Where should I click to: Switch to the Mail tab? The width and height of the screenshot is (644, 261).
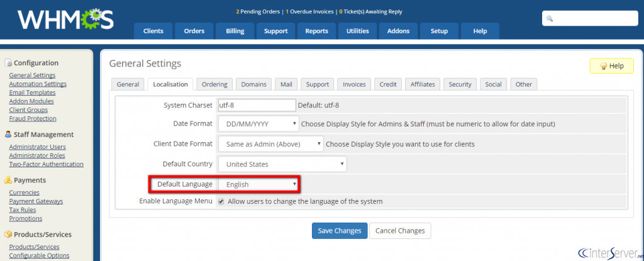click(286, 84)
